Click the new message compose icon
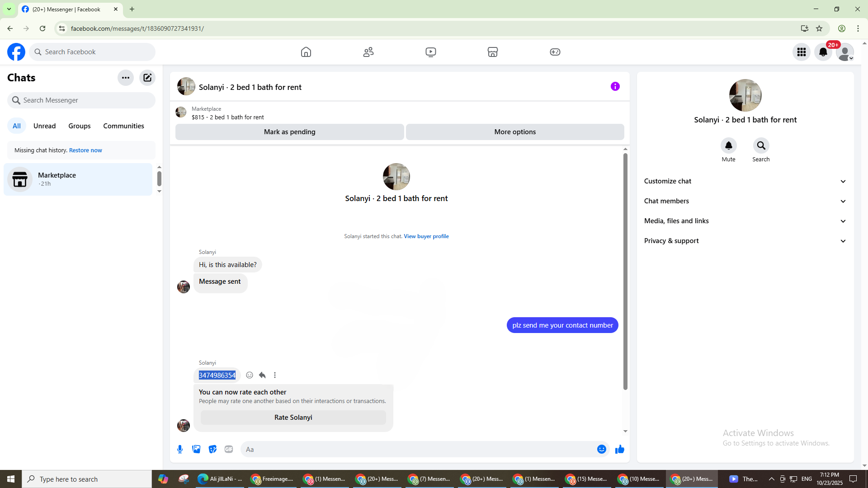 click(147, 78)
